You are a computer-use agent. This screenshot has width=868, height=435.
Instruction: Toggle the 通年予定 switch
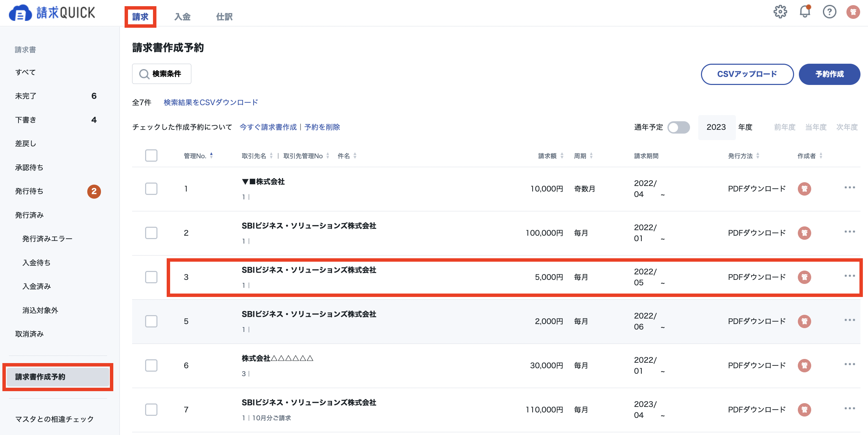pos(678,127)
